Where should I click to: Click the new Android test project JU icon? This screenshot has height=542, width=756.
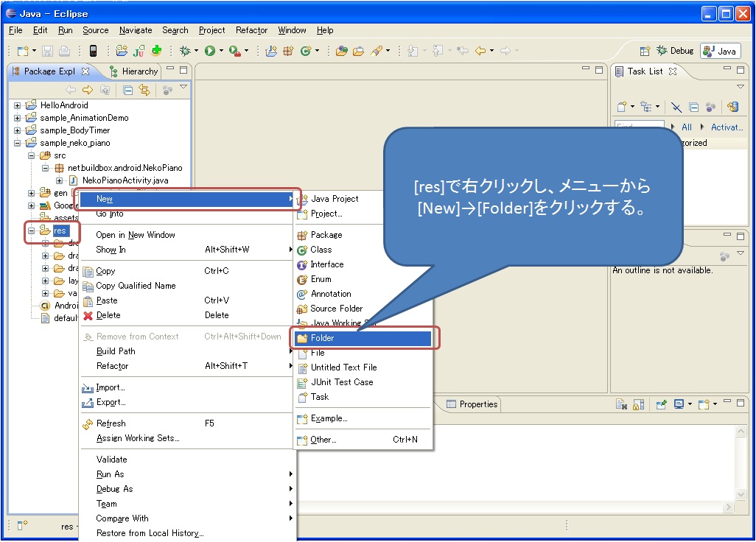coord(139,51)
